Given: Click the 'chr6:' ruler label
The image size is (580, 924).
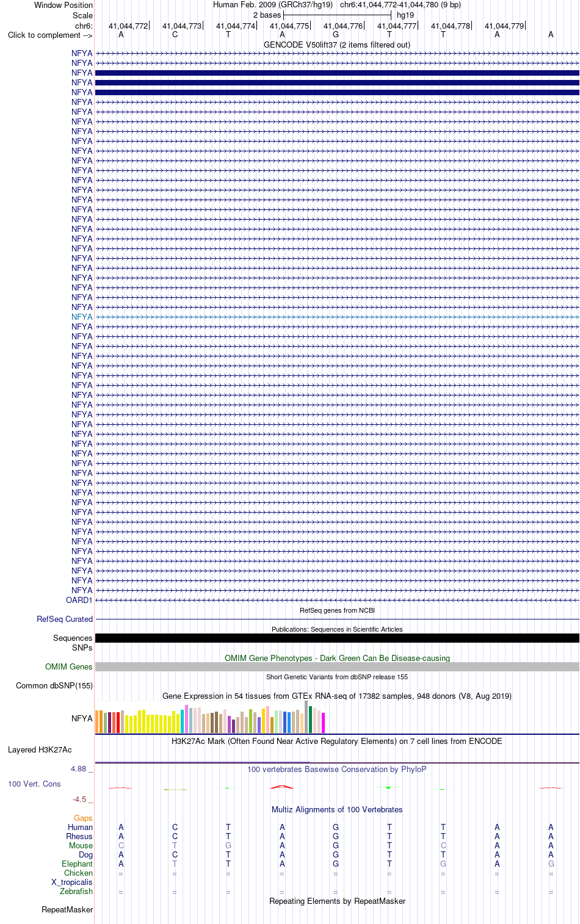Looking at the screenshot, I should 84,26.
